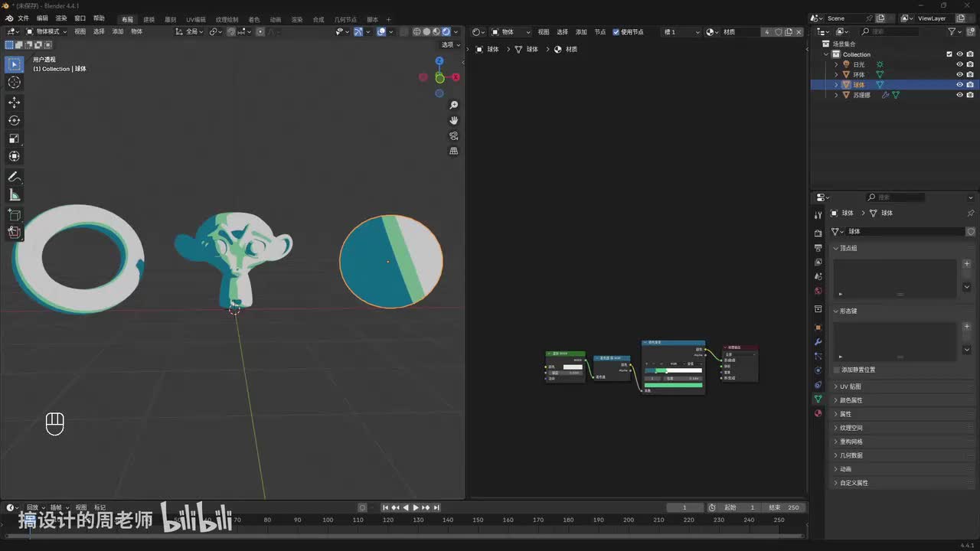
Task: Open the Particles properties tab
Action: click(818, 356)
